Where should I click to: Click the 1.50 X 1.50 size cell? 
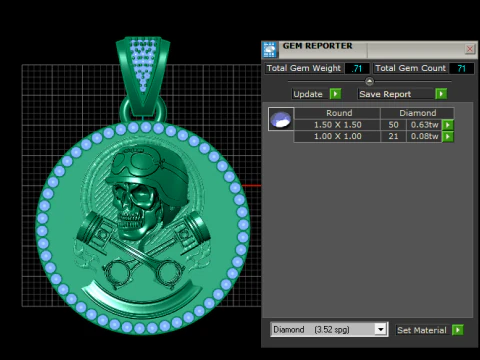337,125
